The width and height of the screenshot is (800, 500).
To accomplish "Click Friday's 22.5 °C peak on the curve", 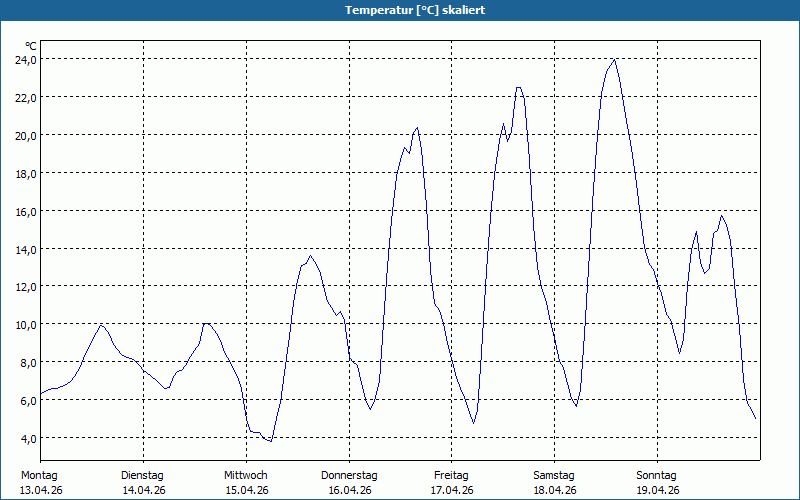I will 518,88.
